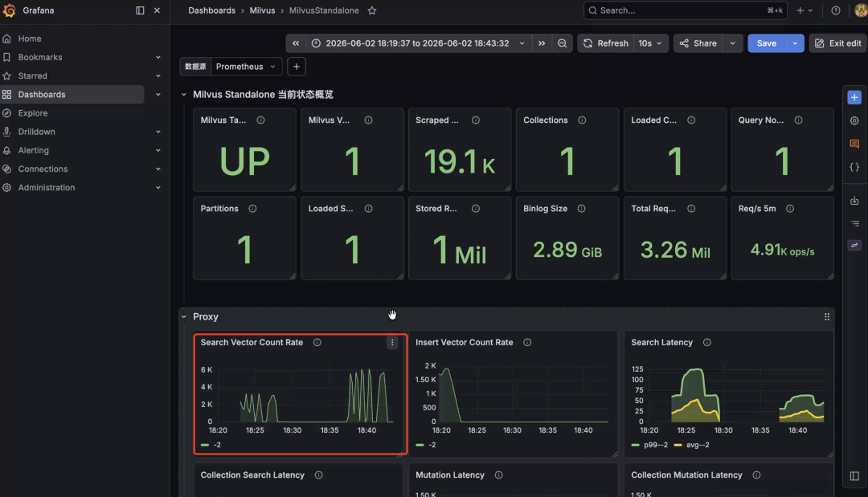Image resolution: width=868 pixels, height=497 pixels.
Task: Show info for Req/s 5m panel
Action: click(790, 209)
